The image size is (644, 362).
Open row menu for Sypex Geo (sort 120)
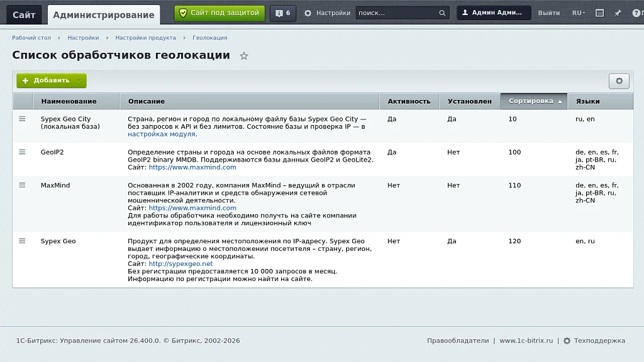pyautogui.click(x=22, y=241)
